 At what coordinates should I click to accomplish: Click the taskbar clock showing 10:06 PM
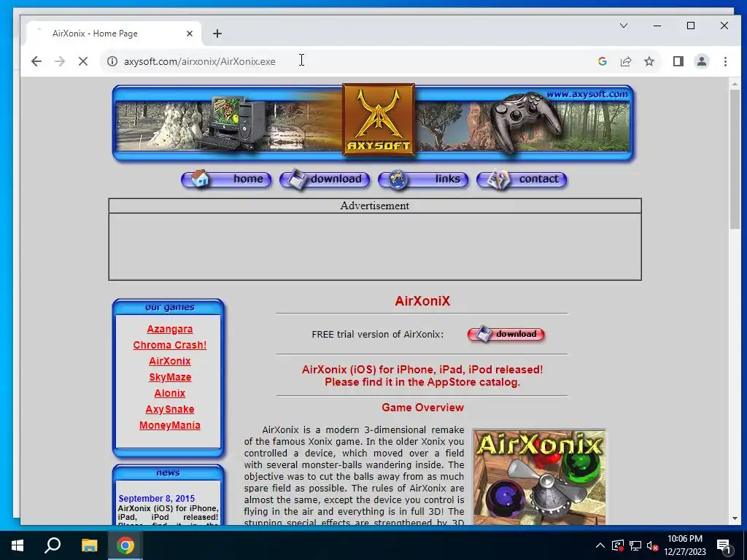tap(684, 545)
